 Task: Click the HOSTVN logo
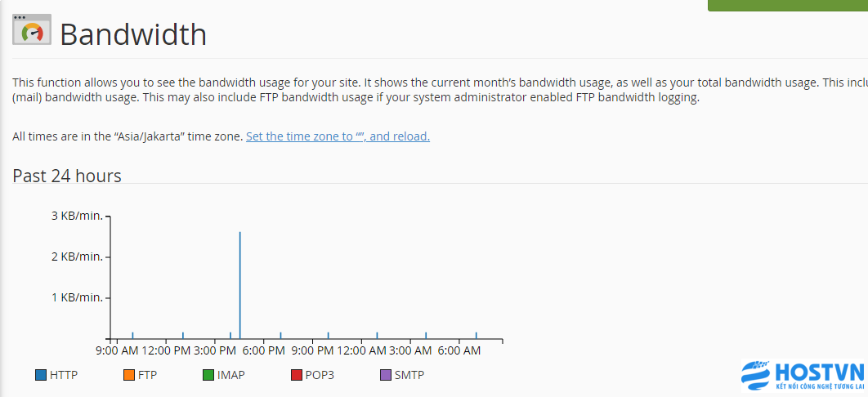[803, 376]
